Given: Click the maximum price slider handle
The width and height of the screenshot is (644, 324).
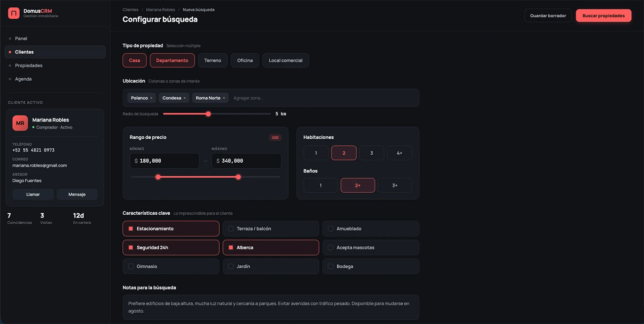Looking at the screenshot, I should click(x=238, y=177).
